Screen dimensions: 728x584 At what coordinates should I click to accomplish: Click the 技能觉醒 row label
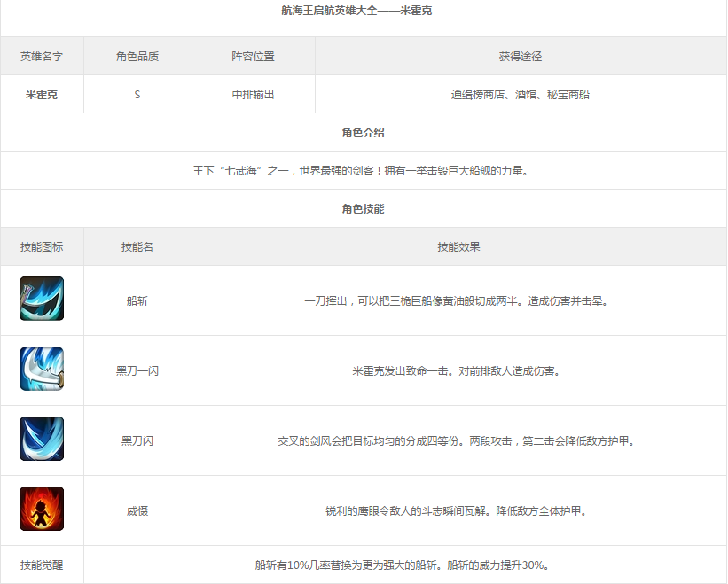tap(42, 565)
